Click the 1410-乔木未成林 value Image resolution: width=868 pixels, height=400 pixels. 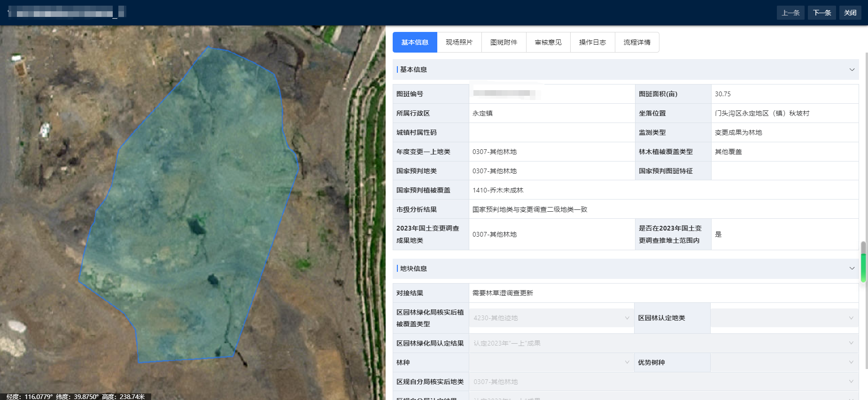(498, 190)
